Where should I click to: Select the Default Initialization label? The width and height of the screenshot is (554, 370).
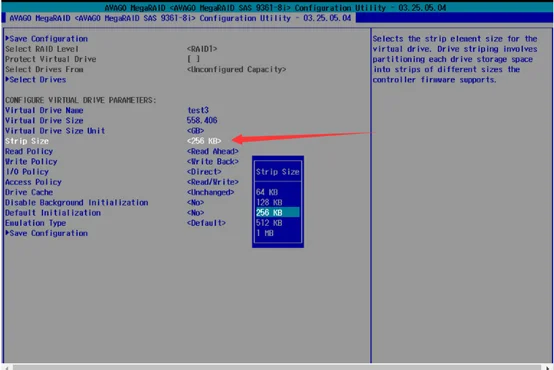(53, 213)
